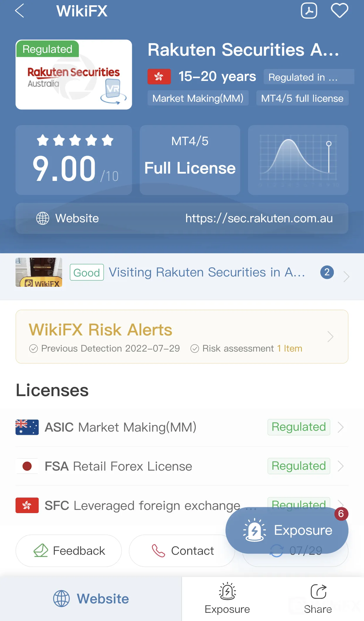
Task: Tap the globe icon in Website row
Action: [x=43, y=218]
